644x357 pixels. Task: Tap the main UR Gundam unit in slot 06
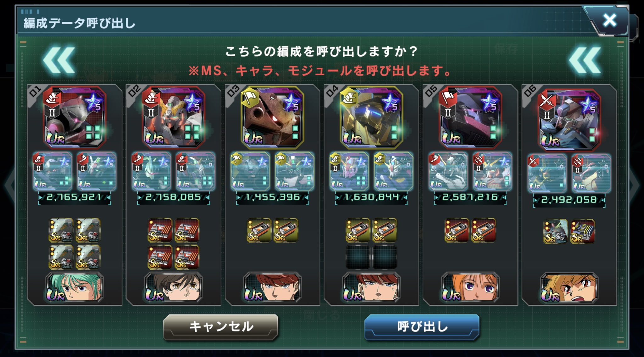tap(569, 119)
